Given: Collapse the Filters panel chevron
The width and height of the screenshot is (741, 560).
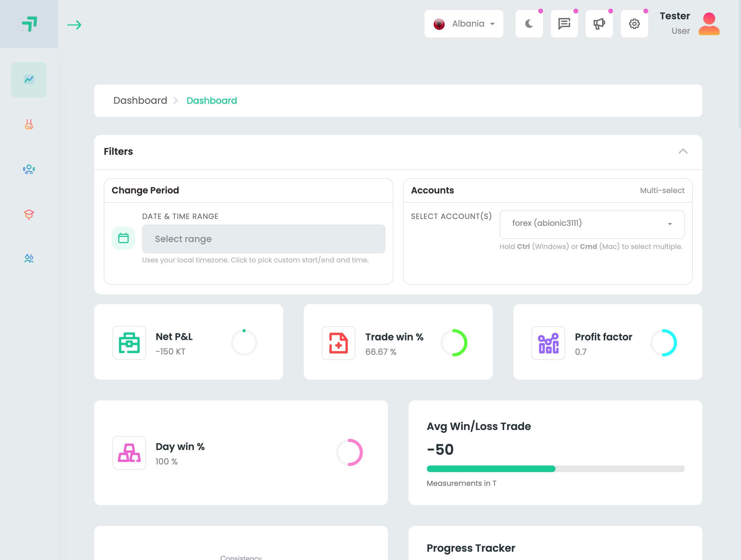Looking at the screenshot, I should (683, 151).
